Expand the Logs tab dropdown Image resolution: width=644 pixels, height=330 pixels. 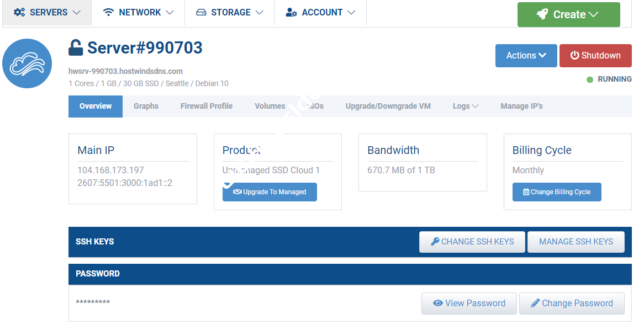coord(465,106)
